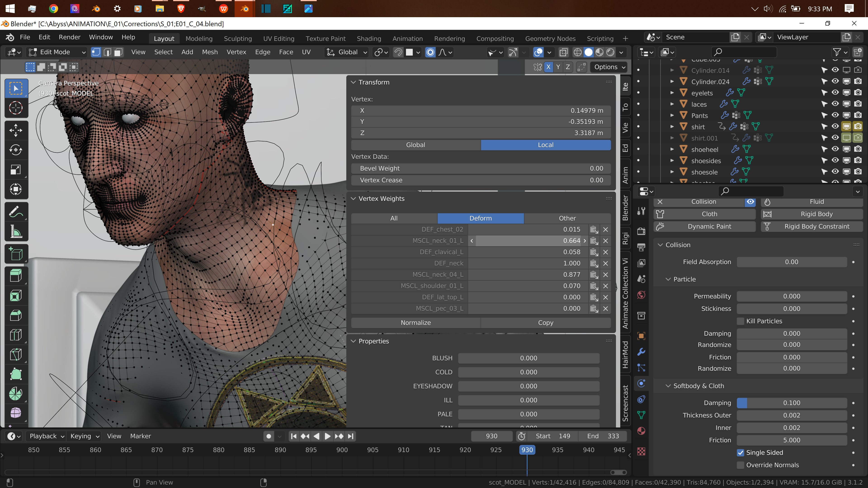868x488 pixels.
Task: Toggle Collision visibility eye in physics
Action: [x=750, y=202]
